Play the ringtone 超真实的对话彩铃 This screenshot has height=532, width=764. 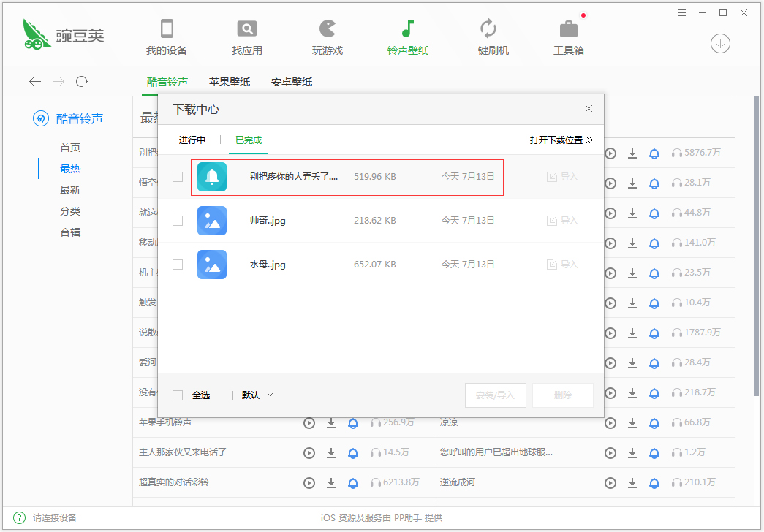pyautogui.click(x=309, y=482)
